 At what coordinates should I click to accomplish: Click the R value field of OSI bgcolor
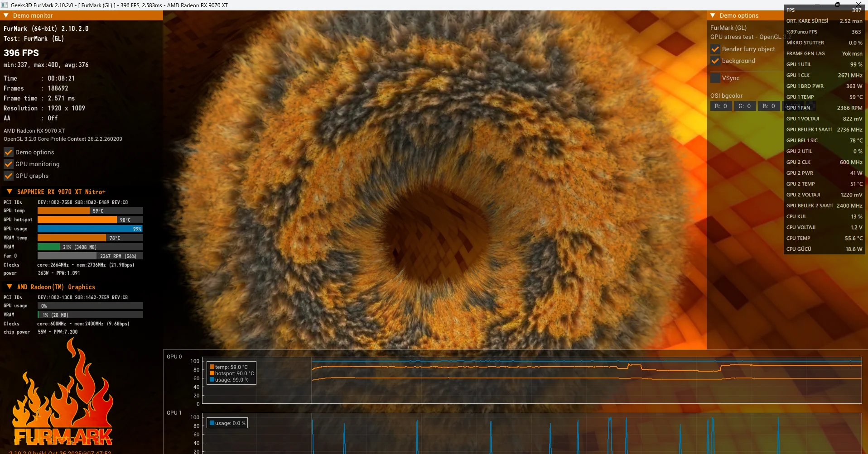click(721, 106)
